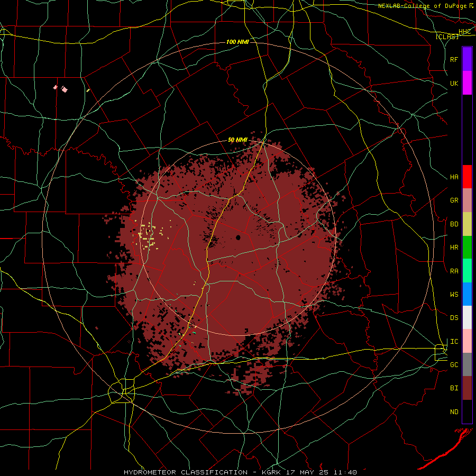Click the BD legend label
Screen dimensions: 476x476
click(454, 224)
